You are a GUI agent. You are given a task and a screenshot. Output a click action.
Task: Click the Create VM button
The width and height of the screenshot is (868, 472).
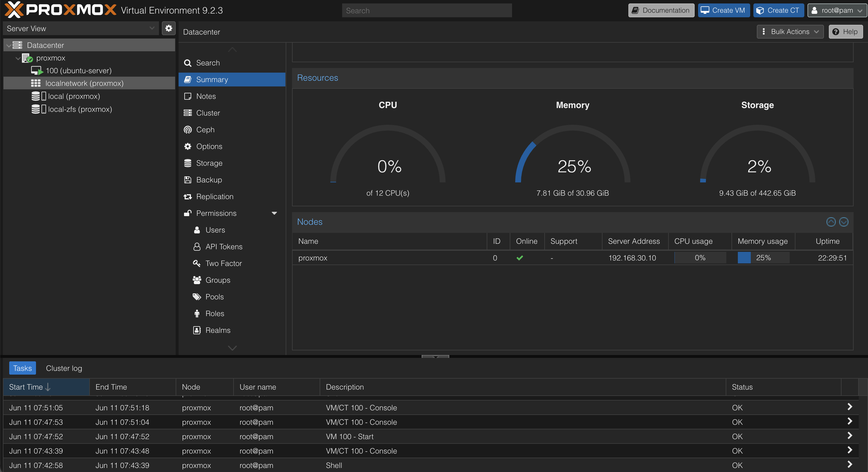(724, 10)
